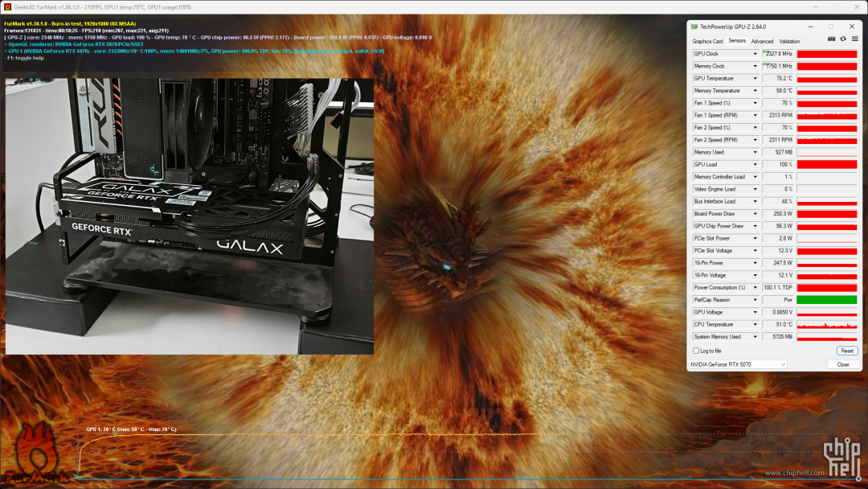Click the GPU Clock red graph bar
This screenshot has height=489, width=868.
pos(827,54)
